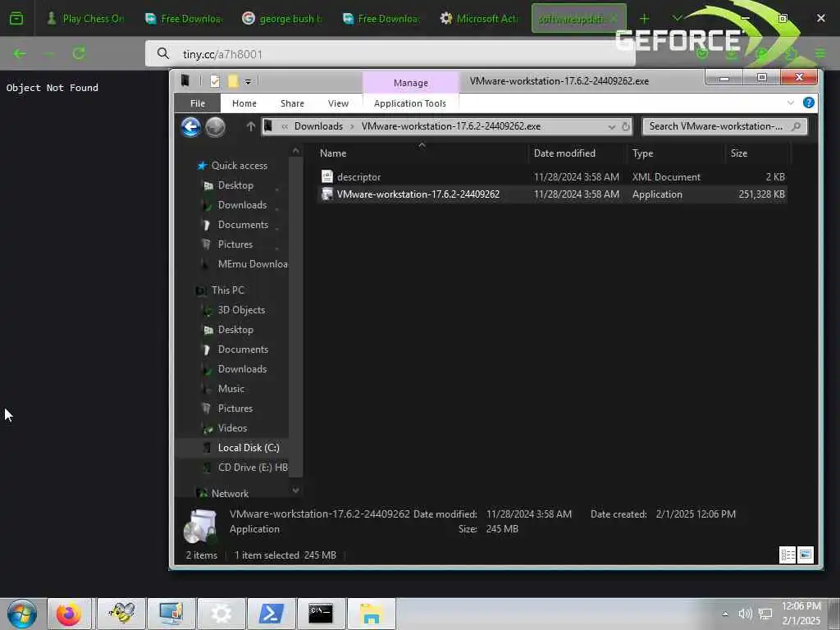This screenshot has width=840, height=630.
Task: Reload the browser page
Action: coord(79,53)
